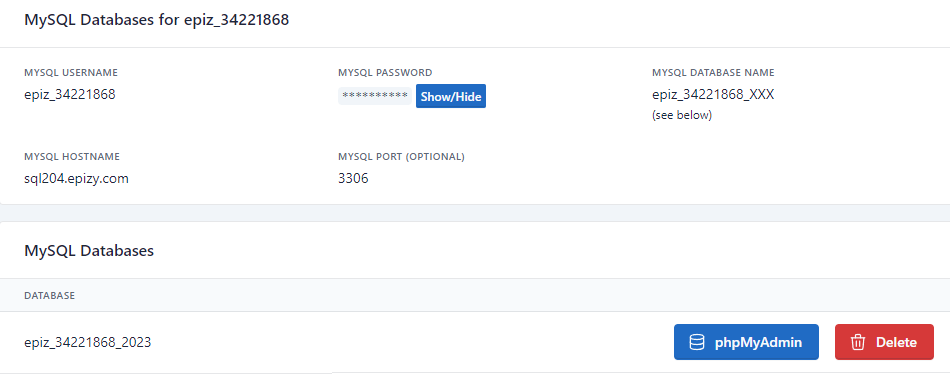Click the MySQL port value 3306
The image size is (950, 374).
pyautogui.click(x=353, y=179)
